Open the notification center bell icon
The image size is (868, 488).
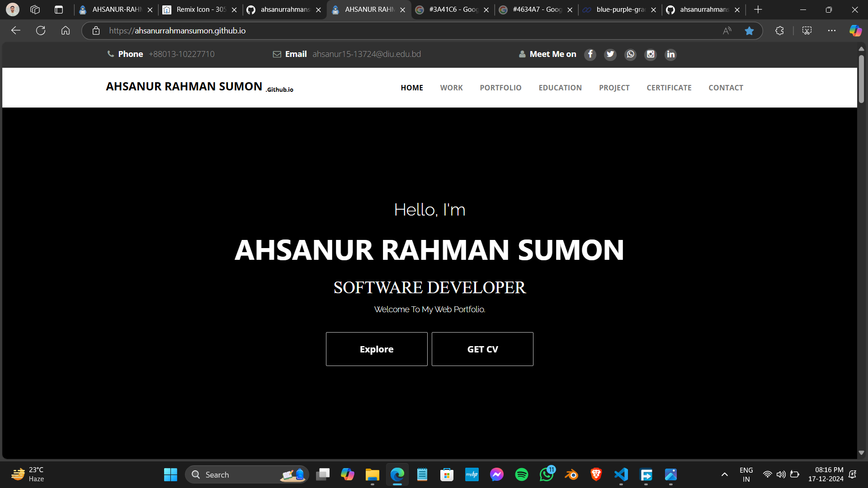(x=853, y=474)
